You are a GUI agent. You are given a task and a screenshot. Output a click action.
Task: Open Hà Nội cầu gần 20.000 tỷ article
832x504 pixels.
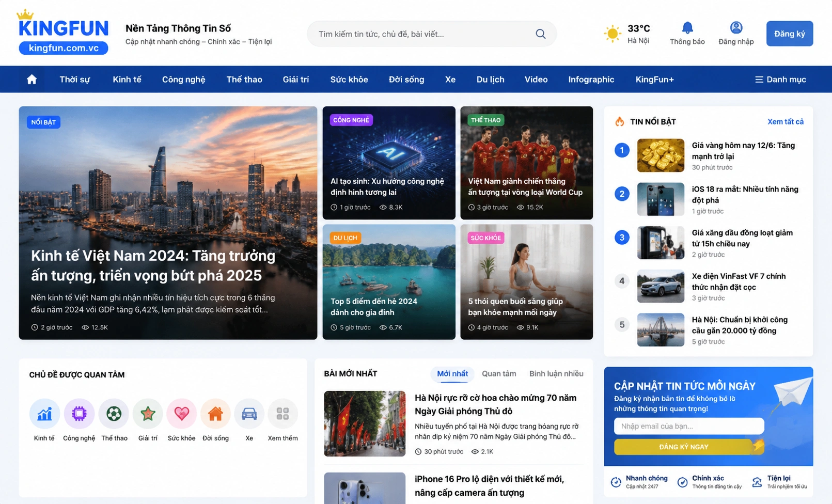click(740, 325)
